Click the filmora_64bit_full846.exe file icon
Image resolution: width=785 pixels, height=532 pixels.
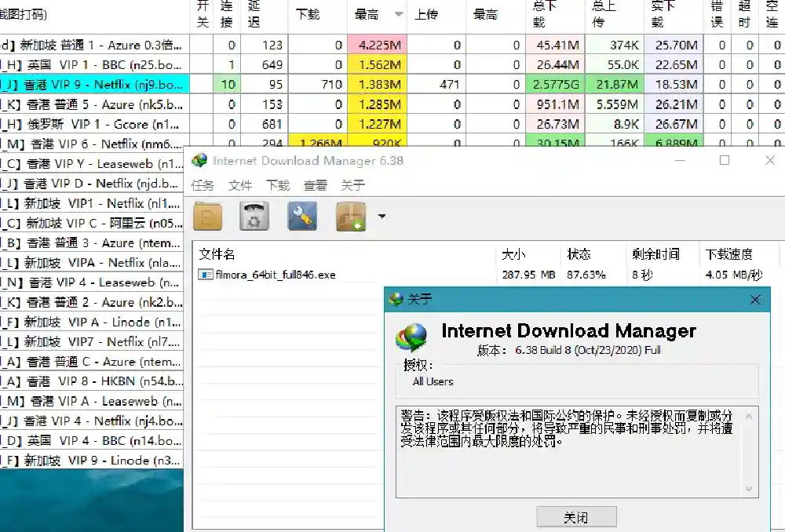click(x=204, y=275)
